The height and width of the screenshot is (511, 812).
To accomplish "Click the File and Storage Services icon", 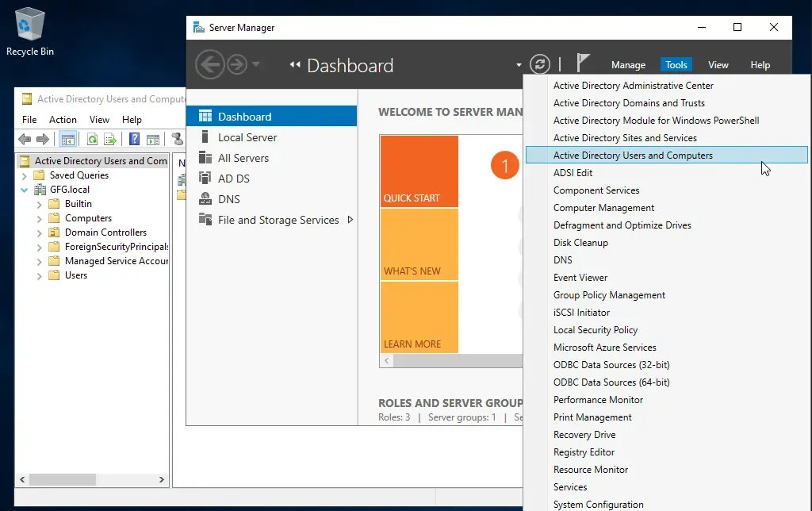I will pyautogui.click(x=205, y=219).
